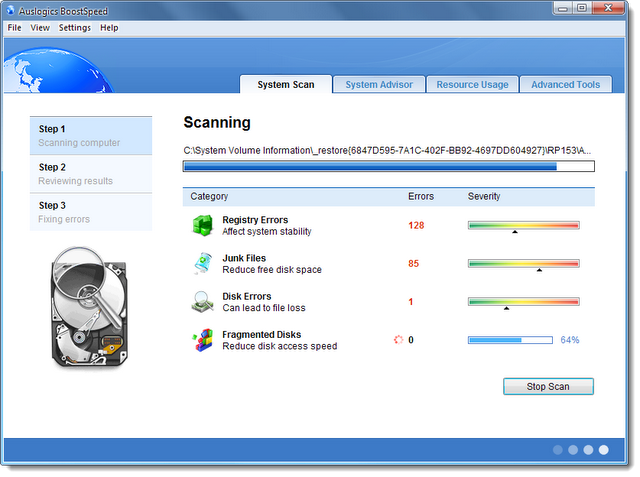Click the Category column header

(x=209, y=196)
